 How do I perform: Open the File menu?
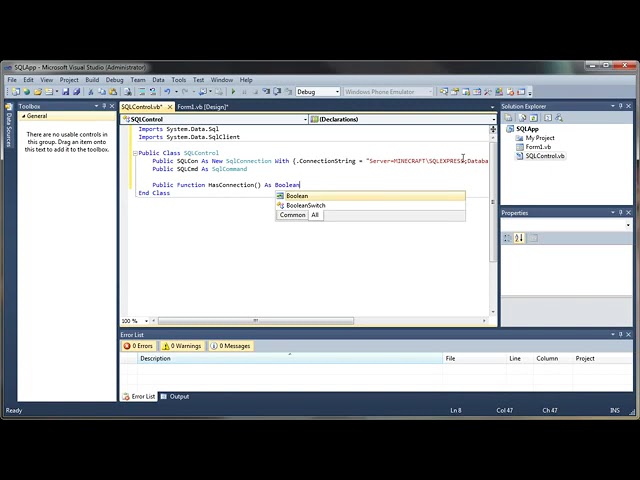12,80
